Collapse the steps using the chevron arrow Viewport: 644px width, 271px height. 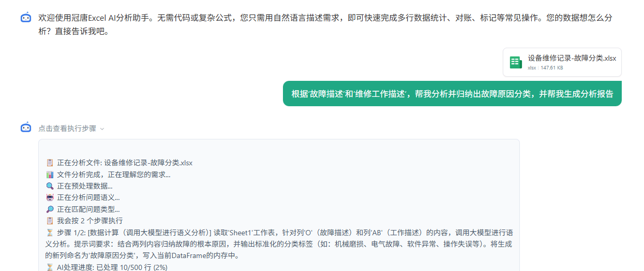(x=102, y=129)
